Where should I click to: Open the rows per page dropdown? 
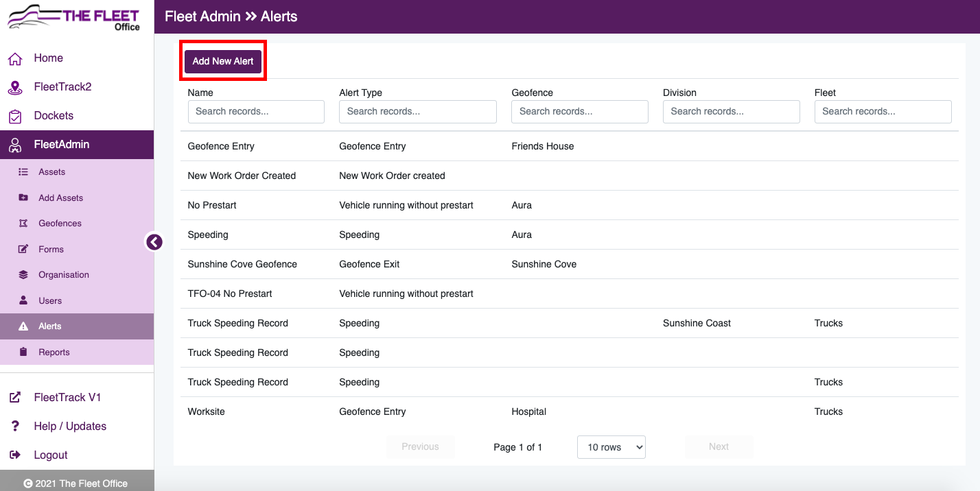[x=611, y=447]
